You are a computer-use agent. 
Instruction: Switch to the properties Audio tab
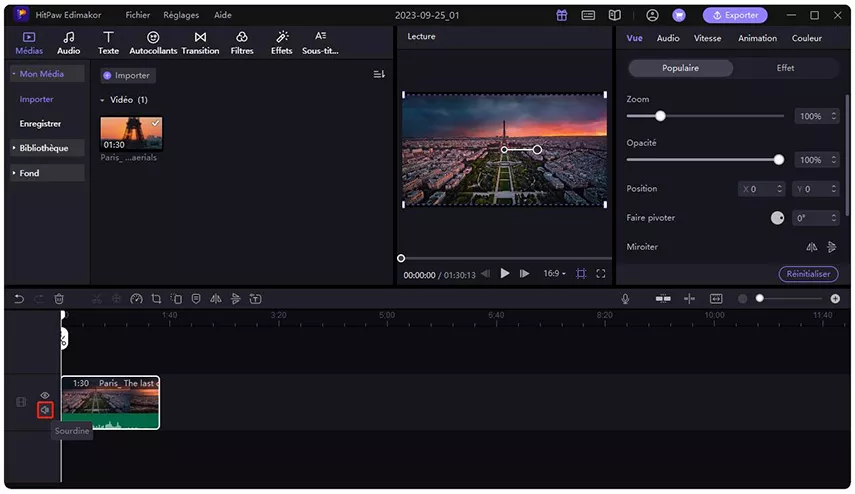tap(668, 38)
